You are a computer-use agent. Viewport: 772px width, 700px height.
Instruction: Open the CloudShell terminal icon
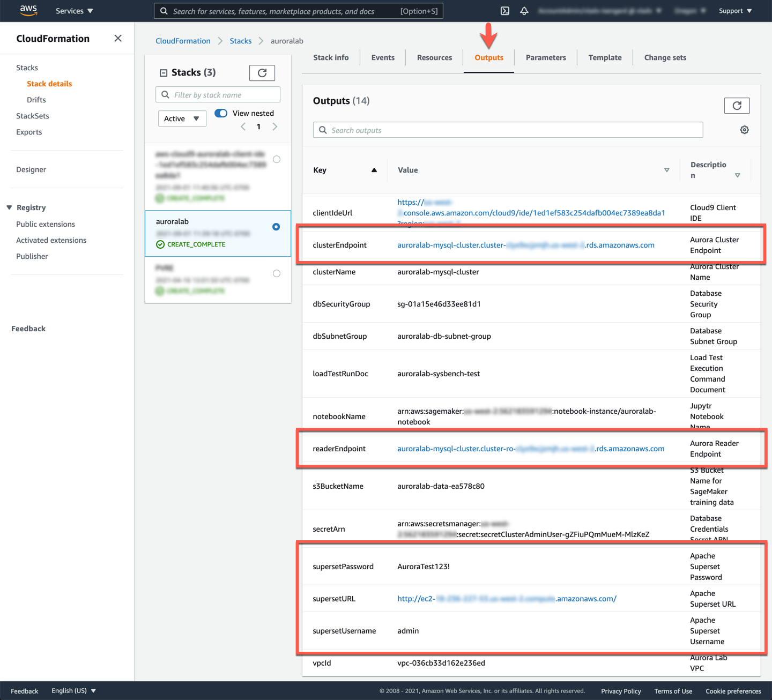pyautogui.click(x=504, y=11)
